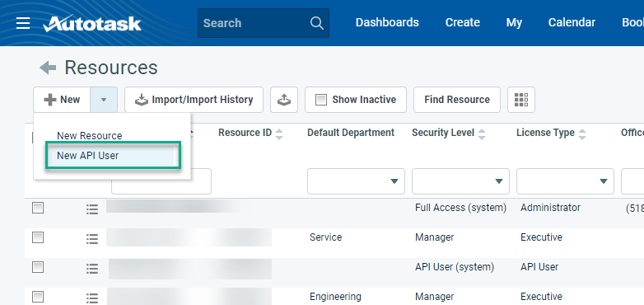This screenshot has width=644, height=305.
Task: Click the Service department cell
Action: tap(325, 237)
